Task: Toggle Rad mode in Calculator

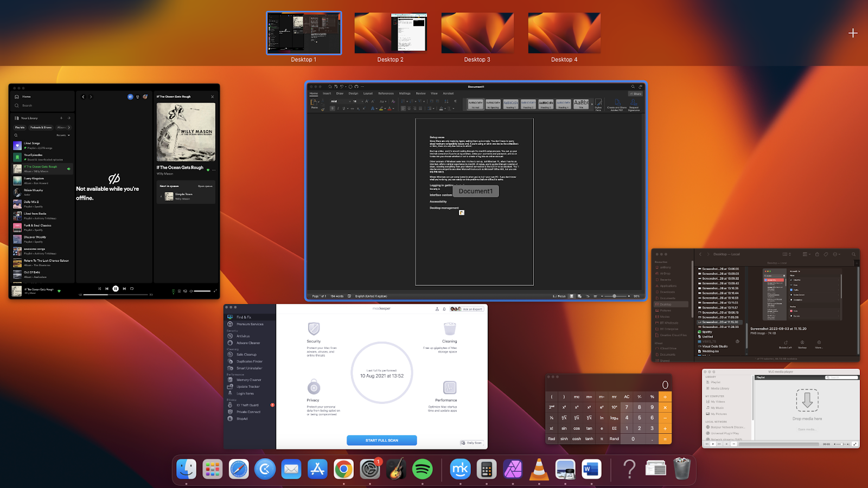Action: [x=552, y=439]
